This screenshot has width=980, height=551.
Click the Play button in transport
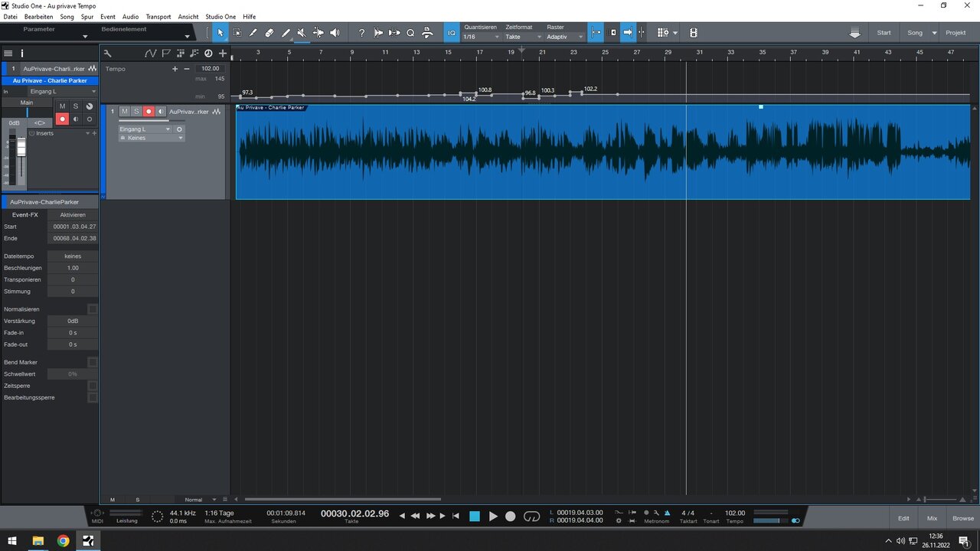[493, 517]
